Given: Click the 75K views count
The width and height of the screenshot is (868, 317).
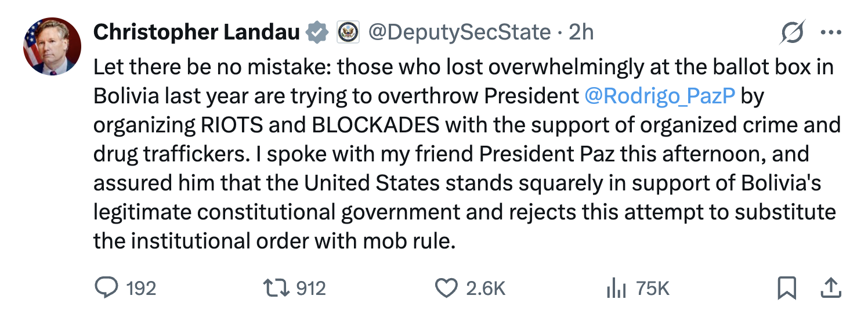Looking at the screenshot, I should (653, 288).
